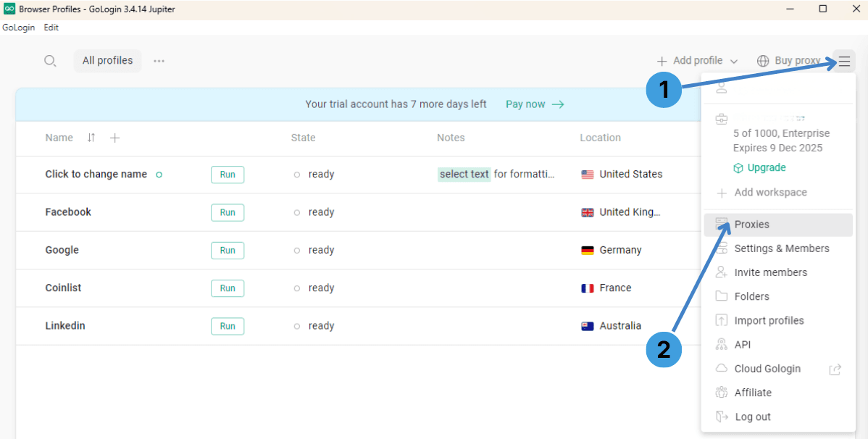868x439 pixels.
Task: Click the Notes column header
Action: click(x=451, y=138)
